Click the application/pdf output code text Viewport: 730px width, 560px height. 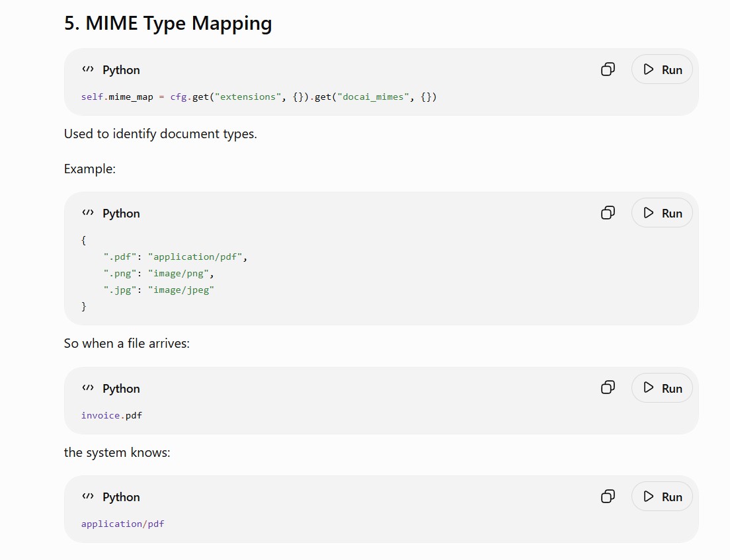[122, 524]
